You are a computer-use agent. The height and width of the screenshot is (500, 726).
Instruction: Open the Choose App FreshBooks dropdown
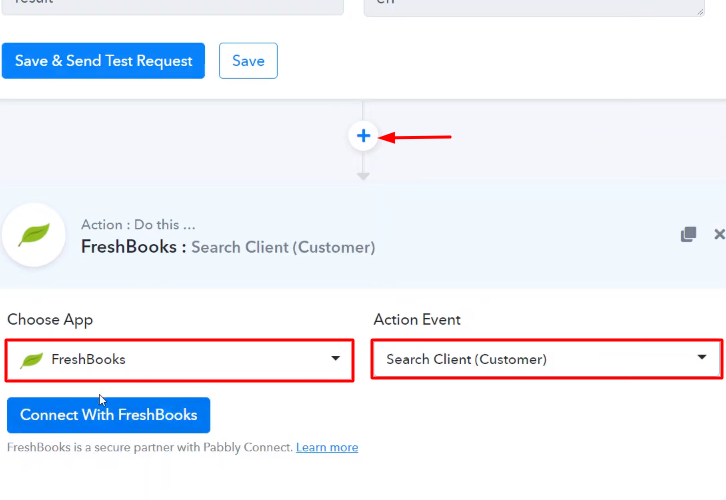pyautogui.click(x=180, y=360)
